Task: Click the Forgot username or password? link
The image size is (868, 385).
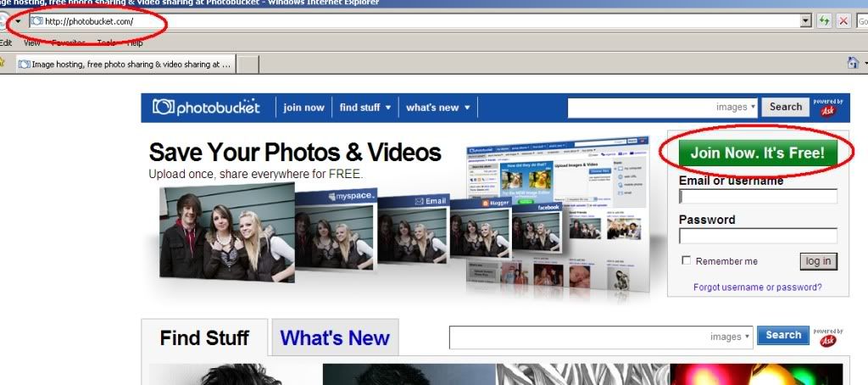Action: tap(757, 287)
